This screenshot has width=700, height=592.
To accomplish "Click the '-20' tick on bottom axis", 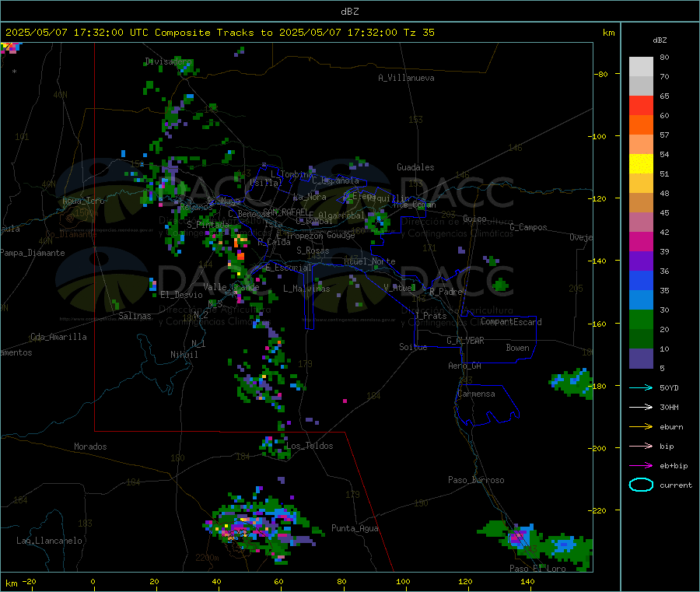I will [x=30, y=581].
